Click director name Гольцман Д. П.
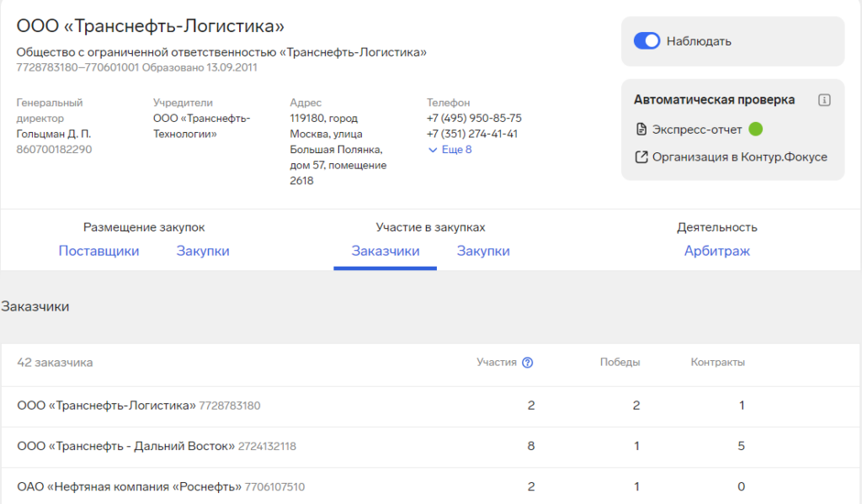This screenshot has height=504, width=862. 54,134
